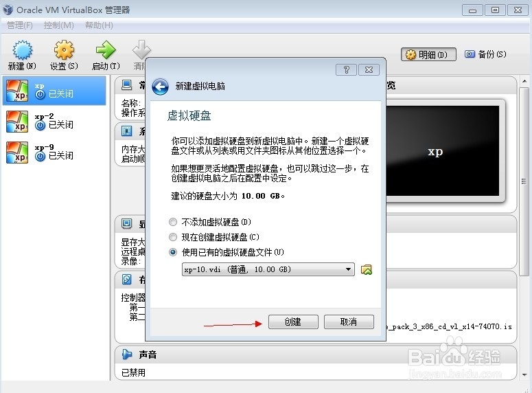Click the 创建 (Create) button
Viewport: 532px width, 393px height.
(x=293, y=322)
